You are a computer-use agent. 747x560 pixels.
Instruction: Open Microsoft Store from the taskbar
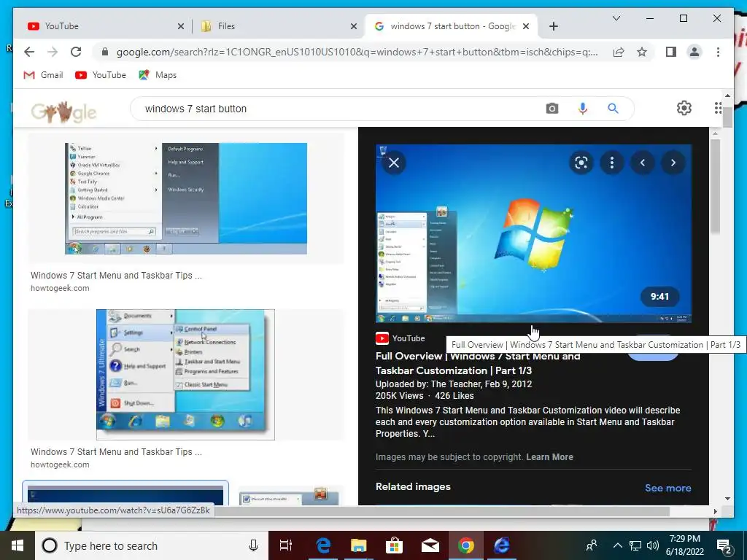[394, 545]
